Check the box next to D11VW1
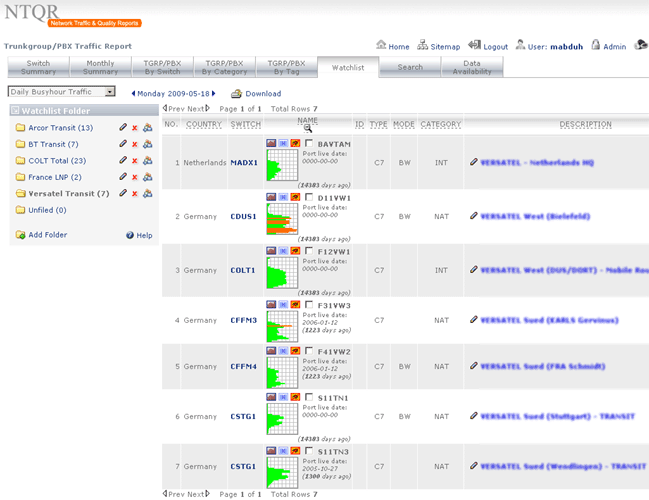 [310, 198]
